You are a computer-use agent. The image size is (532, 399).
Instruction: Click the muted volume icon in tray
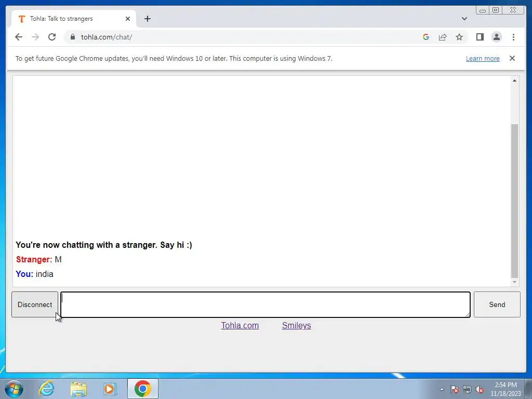pos(480,389)
